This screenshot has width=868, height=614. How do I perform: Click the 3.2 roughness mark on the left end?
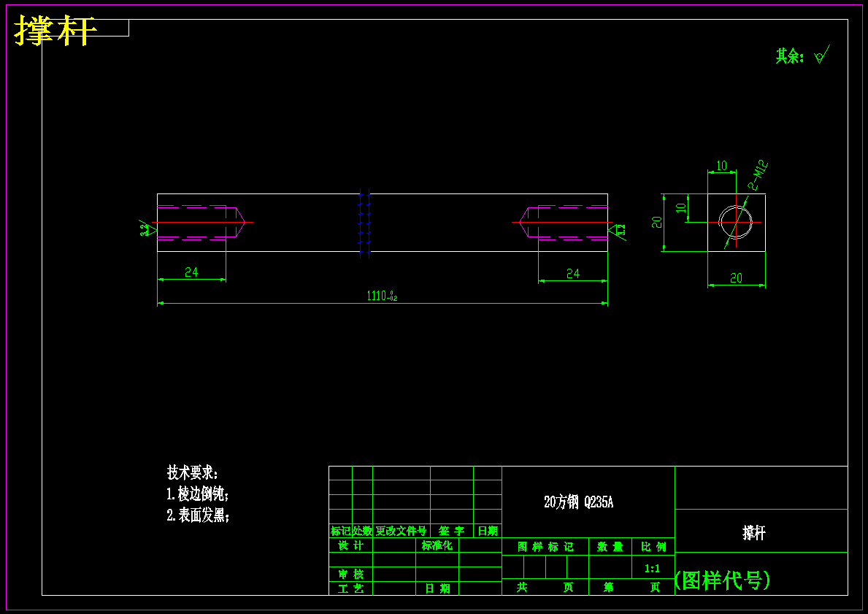[146, 229]
